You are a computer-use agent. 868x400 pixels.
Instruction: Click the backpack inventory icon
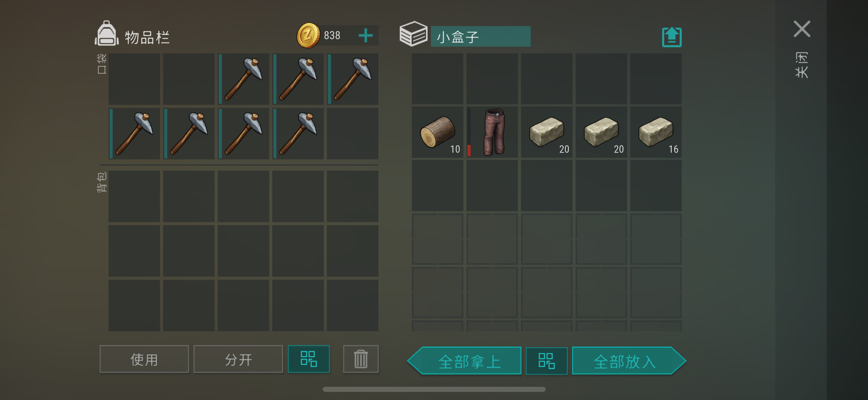107,34
